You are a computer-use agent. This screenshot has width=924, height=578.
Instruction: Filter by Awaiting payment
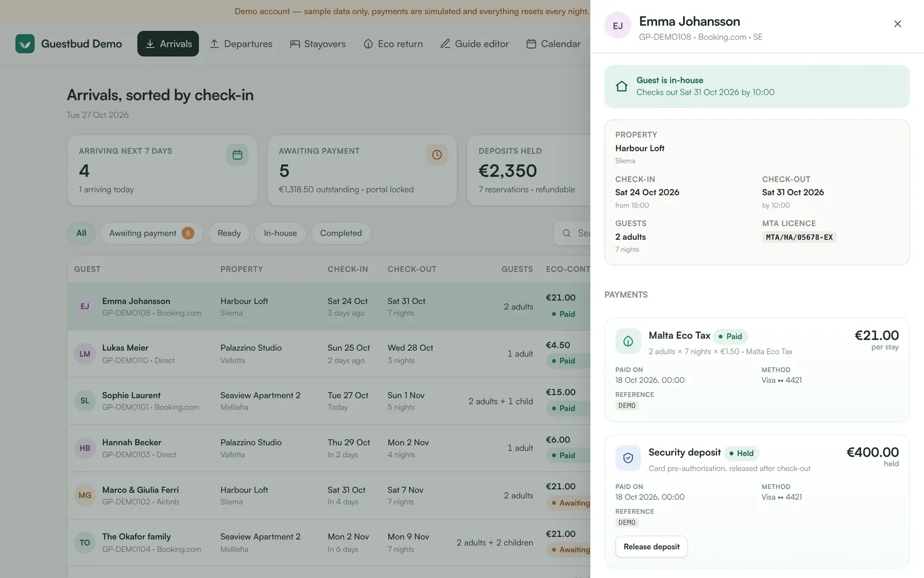(x=151, y=233)
